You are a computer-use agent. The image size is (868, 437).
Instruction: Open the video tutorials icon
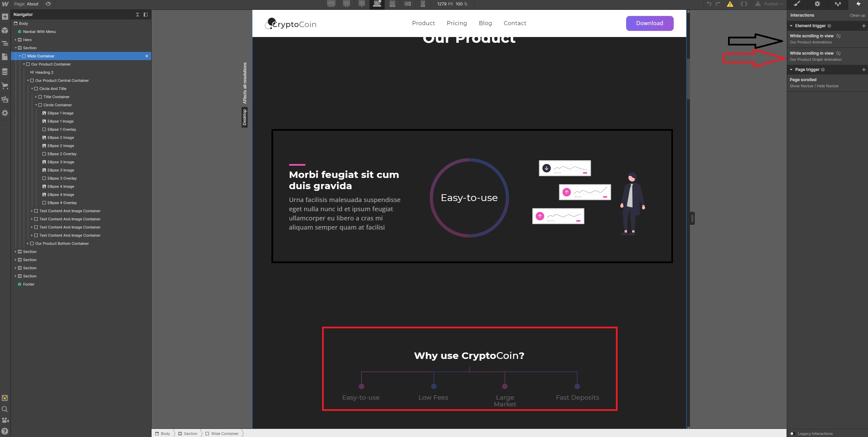[x=5, y=420]
